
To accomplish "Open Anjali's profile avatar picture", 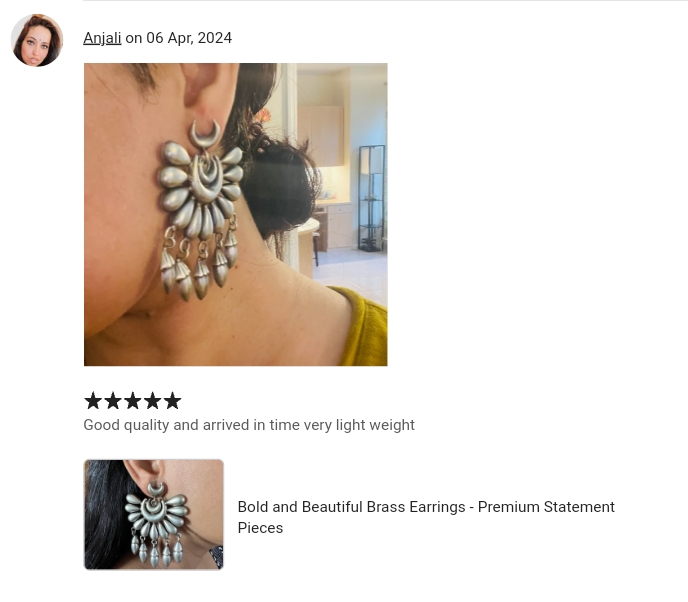I will (37, 40).
